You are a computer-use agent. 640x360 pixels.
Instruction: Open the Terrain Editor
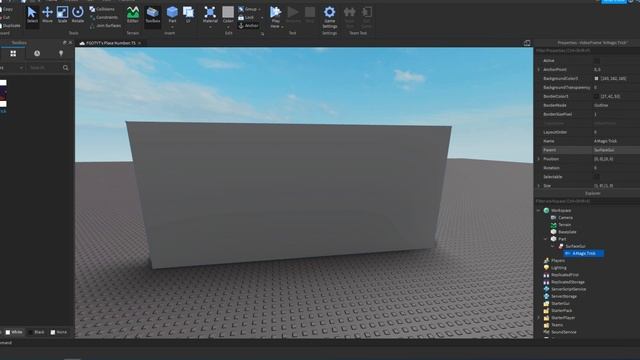click(x=133, y=15)
